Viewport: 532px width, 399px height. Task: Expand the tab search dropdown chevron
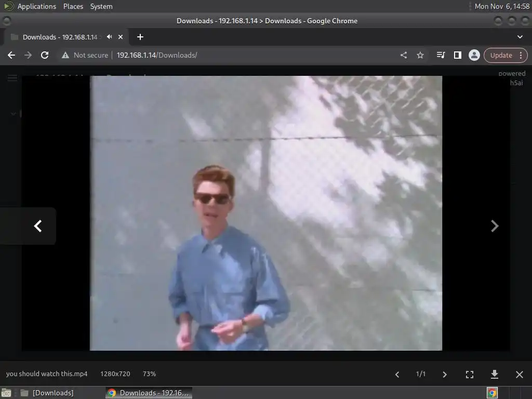tap(520, 37)
